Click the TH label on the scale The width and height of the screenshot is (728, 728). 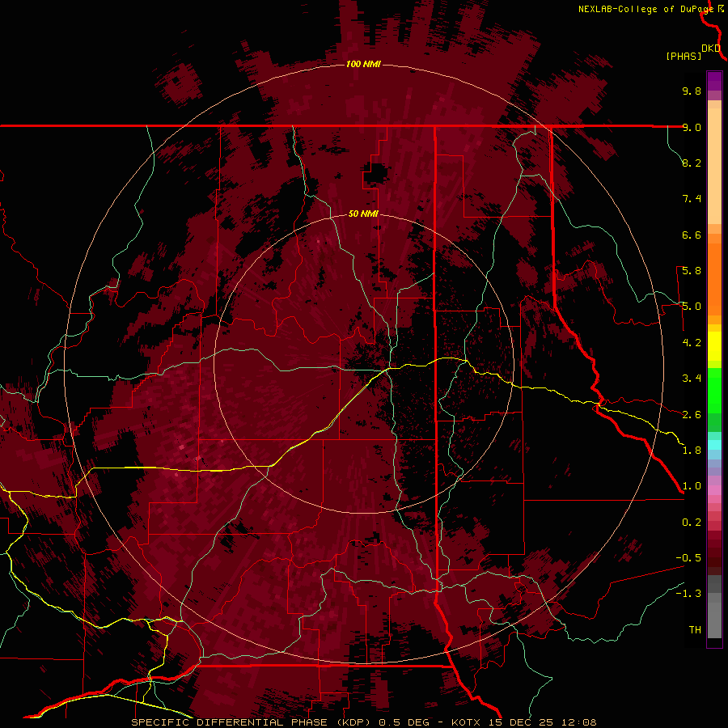695,630
